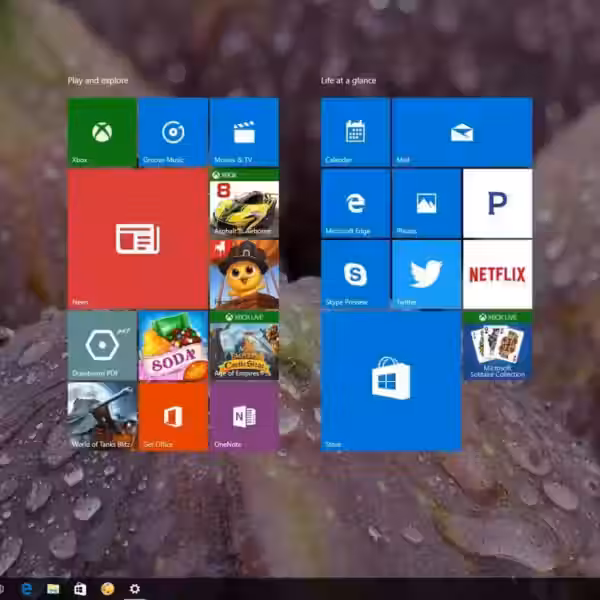The height and width of the screenshot is (600, 600).
Task: Click the Settings gear in the taskbar
Action: [x=134, y=589]
